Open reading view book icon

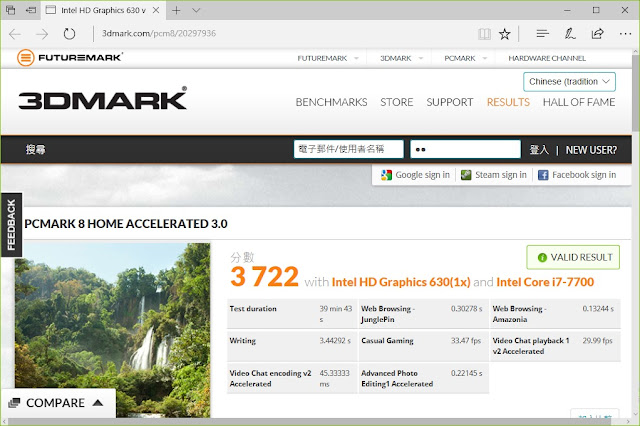tap(484, 34)
